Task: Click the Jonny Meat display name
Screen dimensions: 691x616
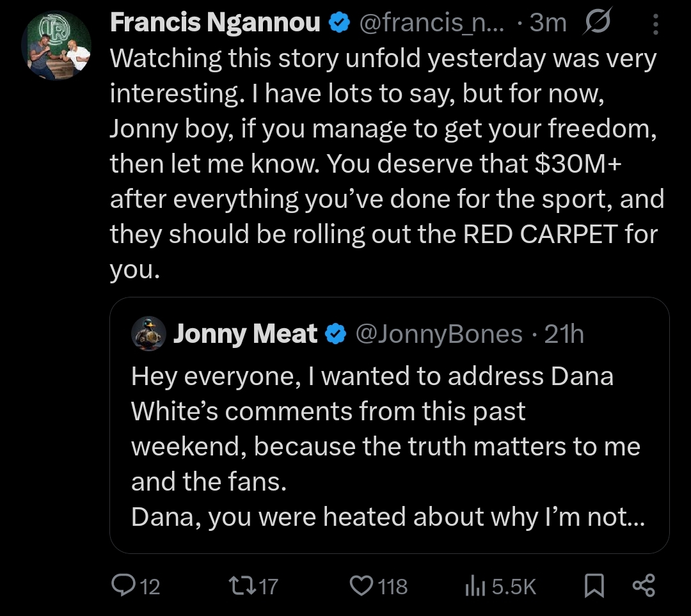Action: [x=245, y=334]
